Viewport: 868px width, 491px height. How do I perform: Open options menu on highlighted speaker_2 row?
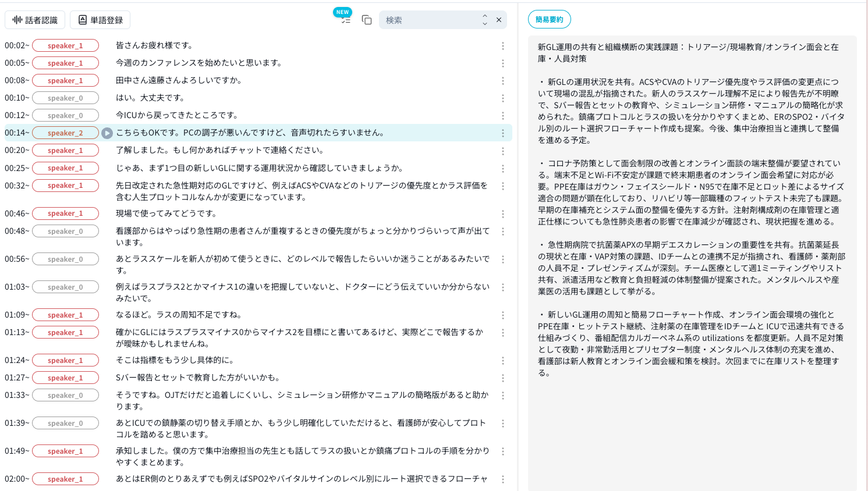[502, 133]
